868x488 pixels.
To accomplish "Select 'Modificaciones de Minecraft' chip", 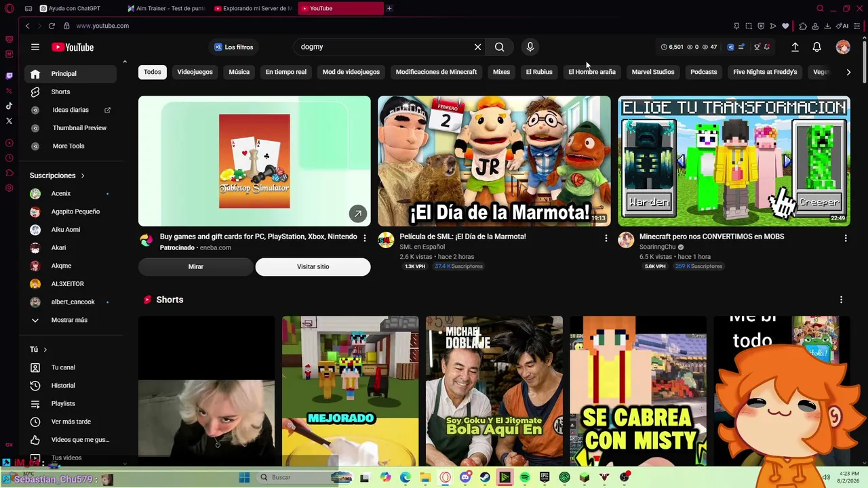I will pos(436,72).
